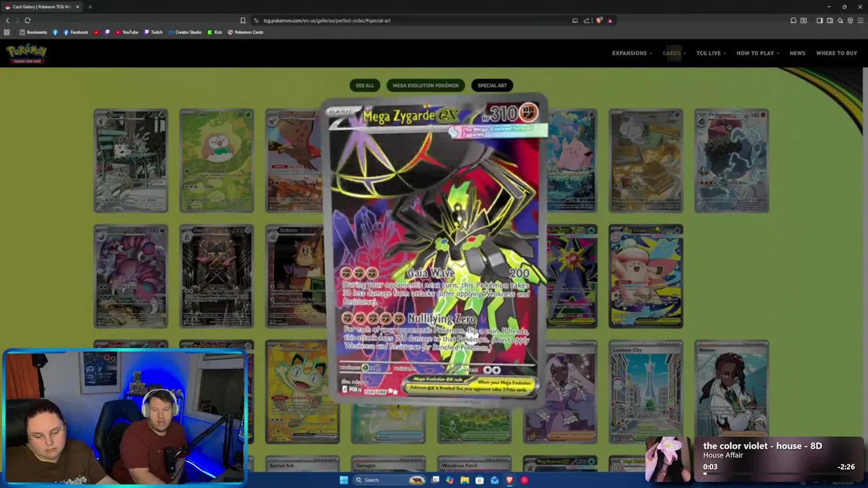The width and height of the screenshot is (868, 488).
Task: Open the Leo AI assistant icon
Action: click(840, 20)
